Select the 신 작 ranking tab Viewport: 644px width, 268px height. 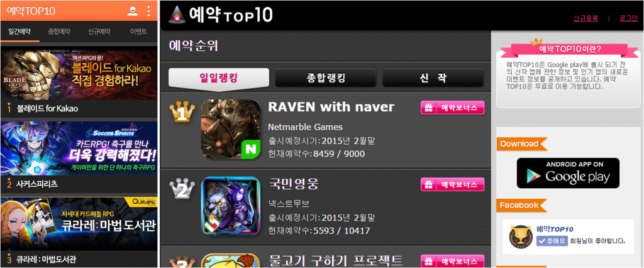tap(433, 77)
